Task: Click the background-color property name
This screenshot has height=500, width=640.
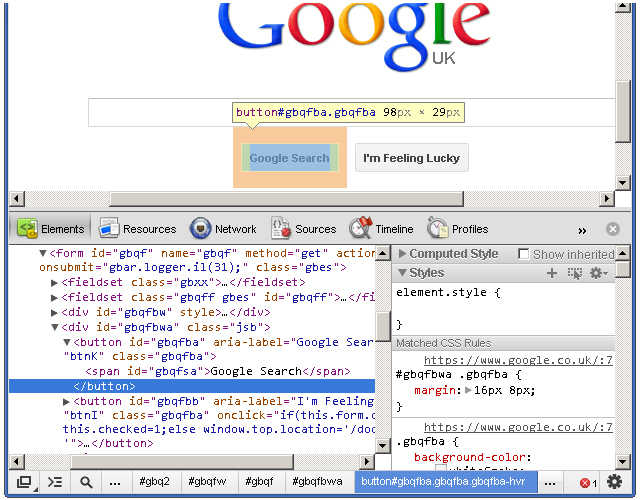Action: pos(469,457)
